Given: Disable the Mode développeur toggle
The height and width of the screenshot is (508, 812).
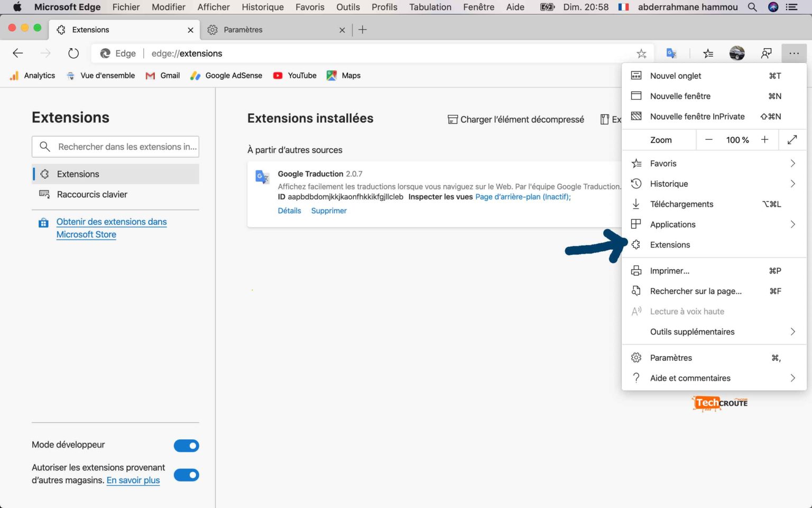Looking at the screenshot, I should click(186, 446).
